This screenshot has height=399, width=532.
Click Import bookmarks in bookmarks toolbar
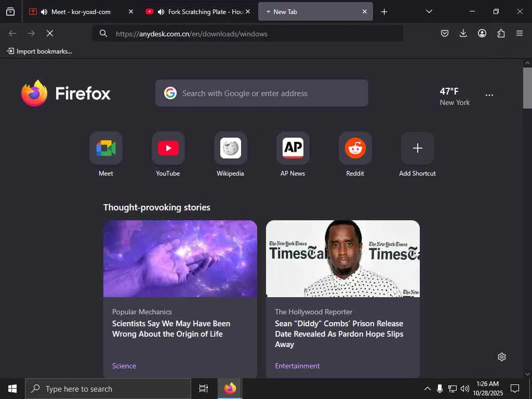[x=39, y=51]
